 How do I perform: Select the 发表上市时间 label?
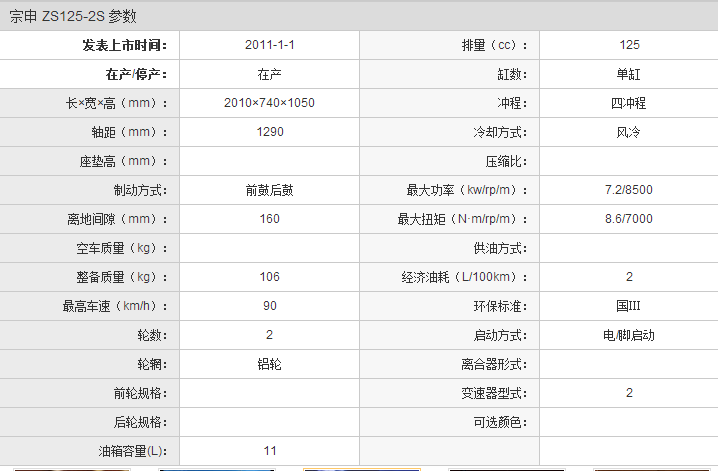click(x=125, y=45)
